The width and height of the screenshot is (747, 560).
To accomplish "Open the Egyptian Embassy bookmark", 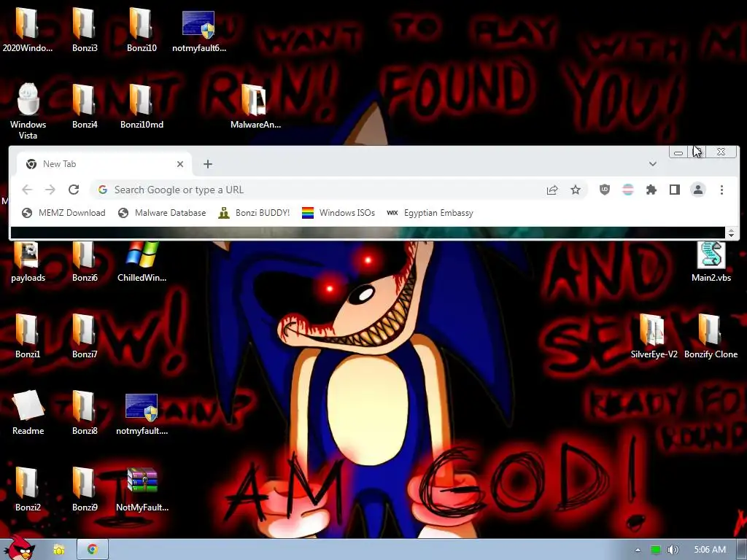I will (x=430, y=213).
